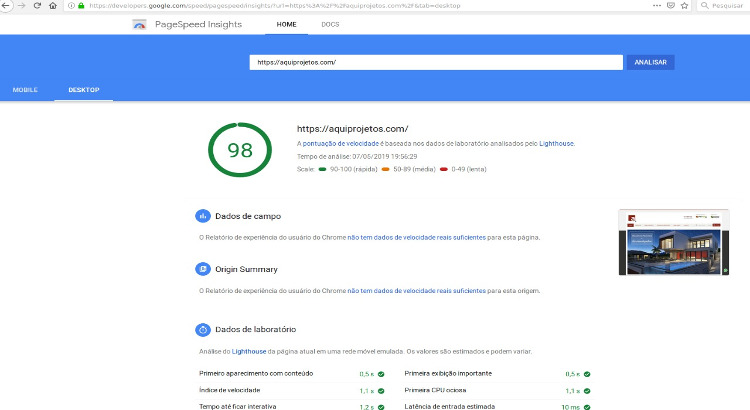Click the Dados de campo chart icon
750x410 pixels.
coord(203,216)
